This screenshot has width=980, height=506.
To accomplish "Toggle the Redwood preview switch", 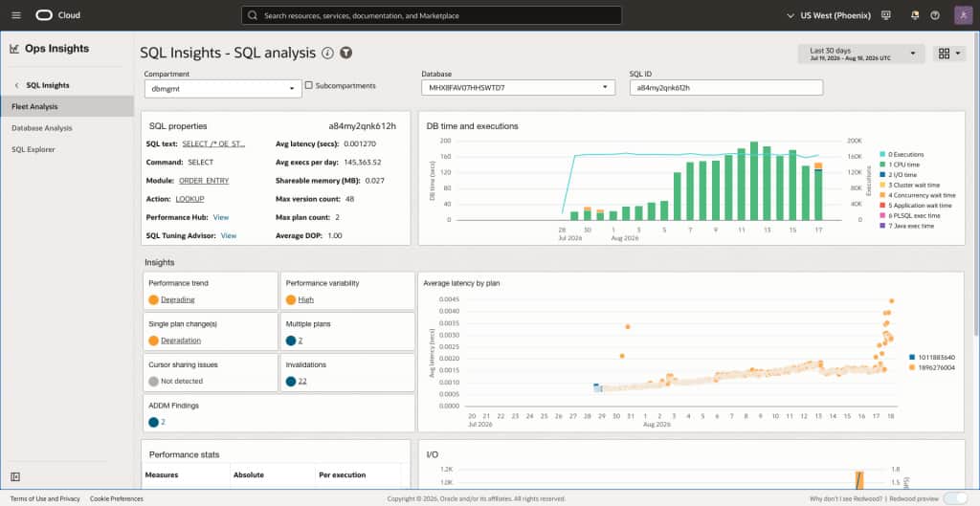I will tap(954, 498).
